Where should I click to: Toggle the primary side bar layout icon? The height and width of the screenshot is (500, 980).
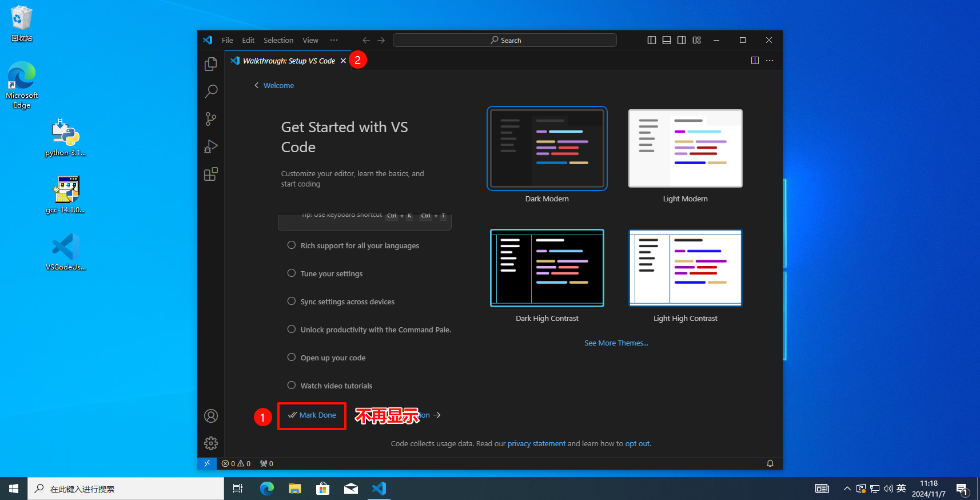(x=651, y=40)
